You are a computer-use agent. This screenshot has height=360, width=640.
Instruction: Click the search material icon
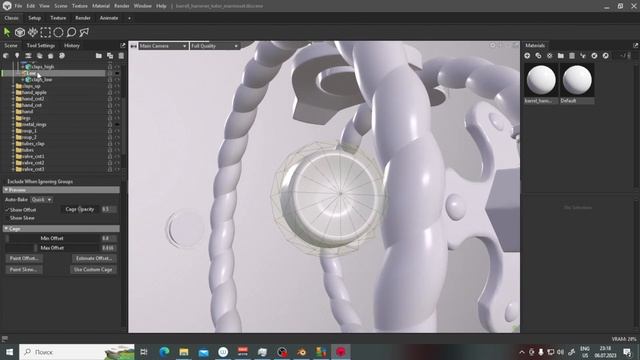click(x=606, y=56)
